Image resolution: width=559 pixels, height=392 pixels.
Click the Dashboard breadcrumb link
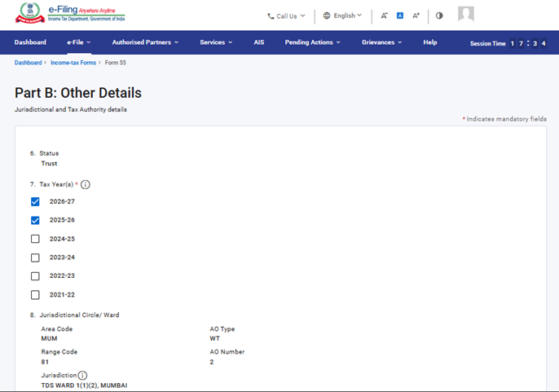click(x=28, y=63)
